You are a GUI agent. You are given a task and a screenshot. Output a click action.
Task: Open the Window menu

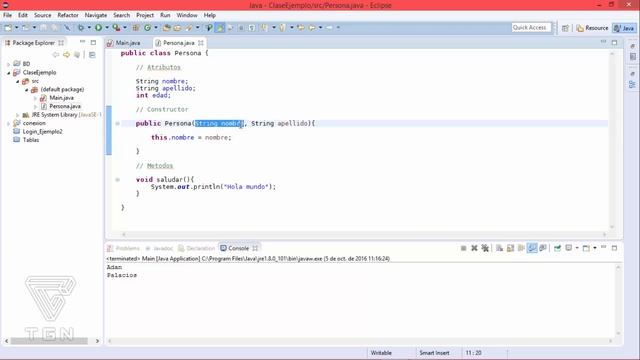(x=187, y=15)
